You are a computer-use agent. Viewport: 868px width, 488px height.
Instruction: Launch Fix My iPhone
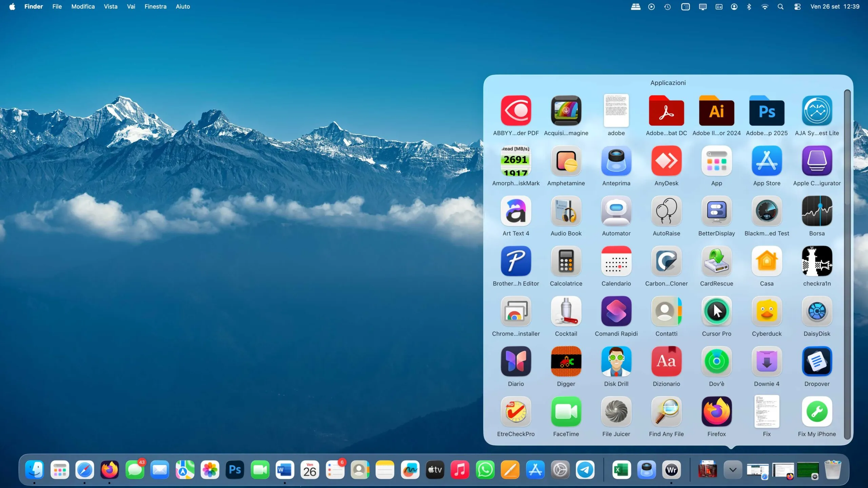pos(817,412)
